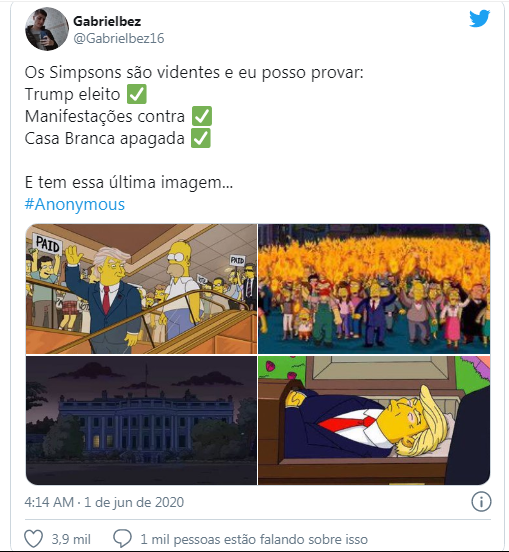Image resolution: width=509 pixels, height=552 pixels.
Task: Open the coffin scene image
Action: pos(374,420)
